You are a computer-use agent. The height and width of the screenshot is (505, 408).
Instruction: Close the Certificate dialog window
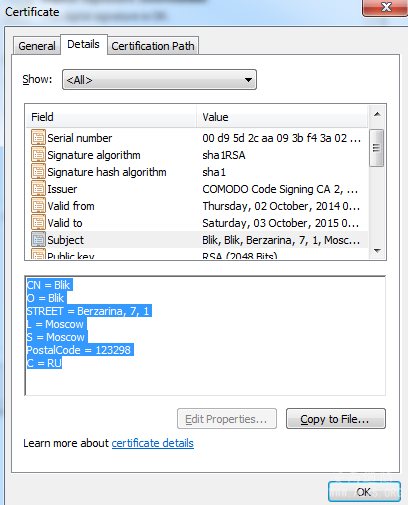pyautogui.click(x=386, y=7)
